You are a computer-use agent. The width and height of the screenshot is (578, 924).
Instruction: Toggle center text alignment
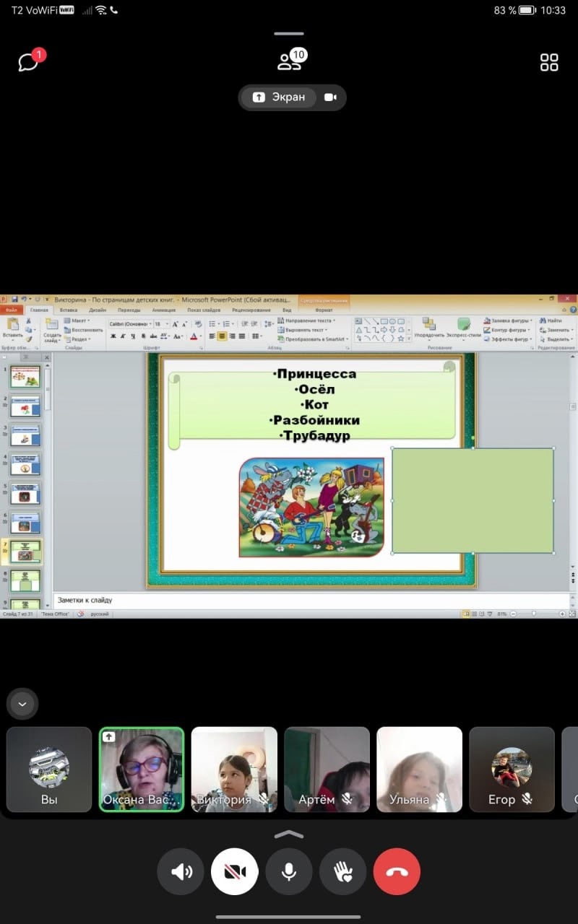[221, 336]
